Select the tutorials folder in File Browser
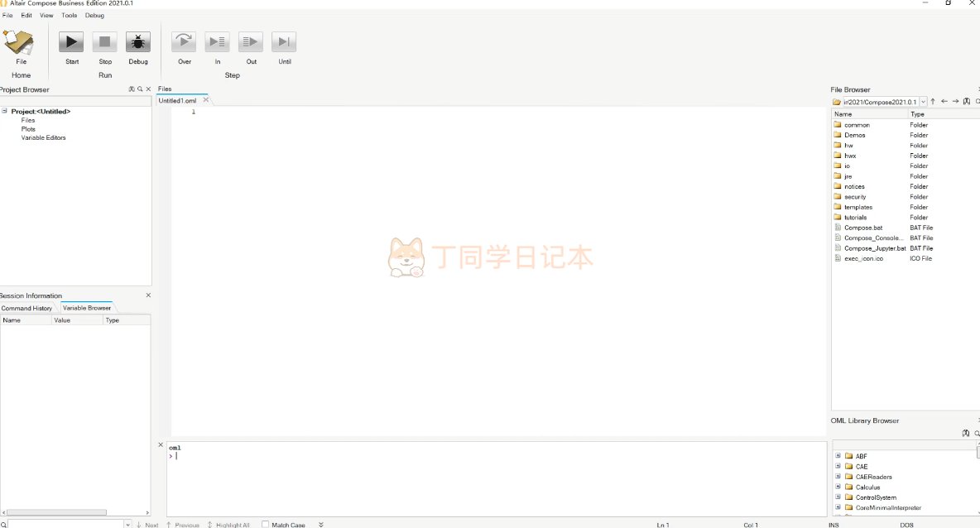Image resolution: width=980 pixels, height=528 pixels. coord(855,218)
